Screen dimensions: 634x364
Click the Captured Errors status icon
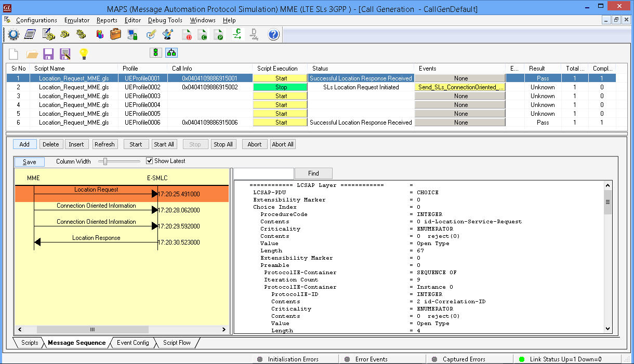pos(433,358)
